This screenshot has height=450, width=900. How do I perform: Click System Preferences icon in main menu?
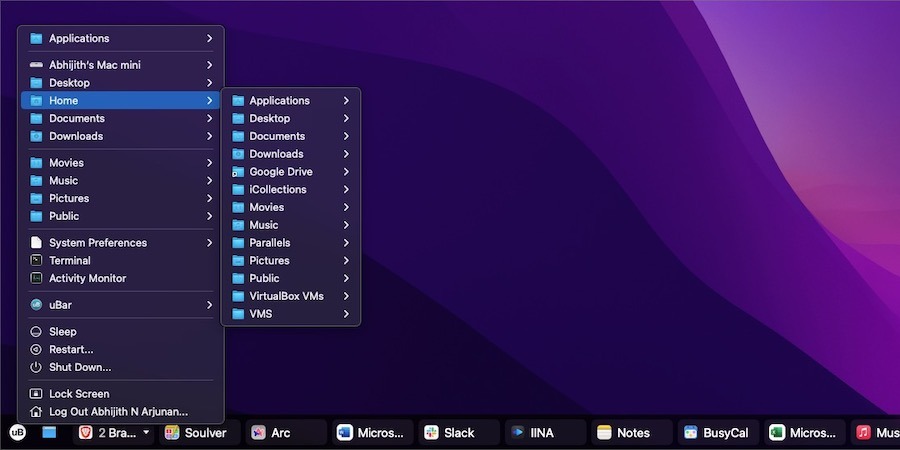point(36,243)
